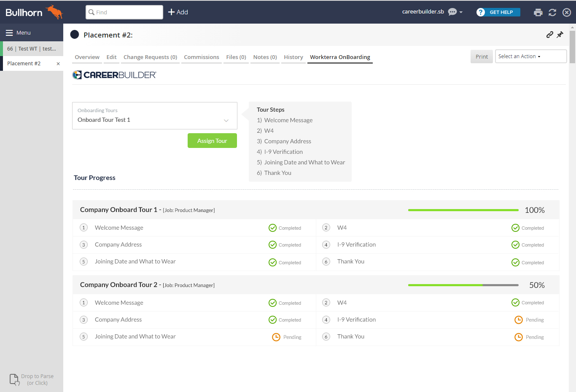Open the chat bubble icon next to careerbuilder.sb
Viewport: 576px width, 392px height.
(452, 12)
